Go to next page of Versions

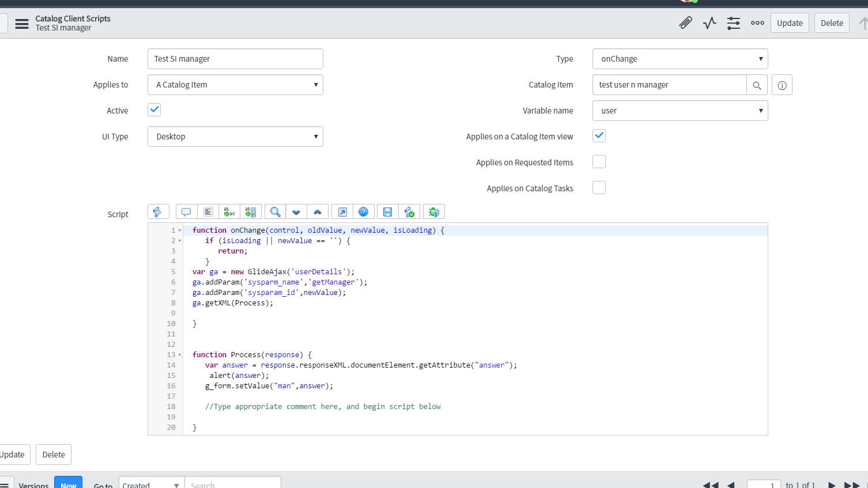832,485
